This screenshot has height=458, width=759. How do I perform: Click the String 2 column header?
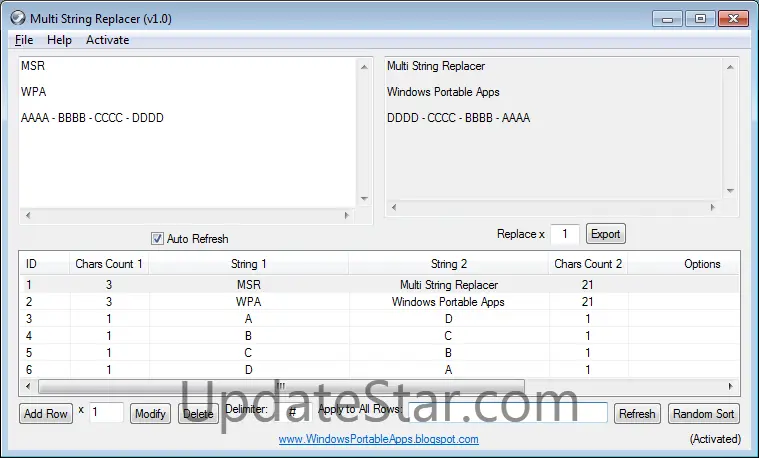(449, 264)
